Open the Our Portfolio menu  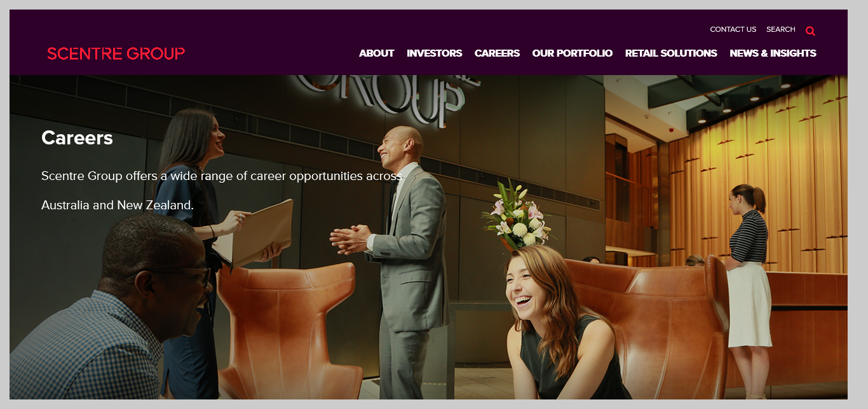(x=572, y=53)
